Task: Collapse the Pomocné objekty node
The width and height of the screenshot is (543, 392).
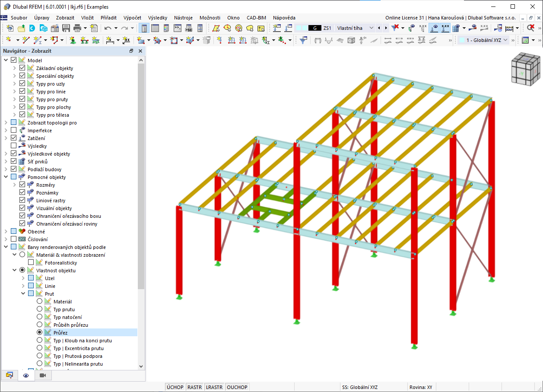Action: pyautogui.click(x=6, y=177)
